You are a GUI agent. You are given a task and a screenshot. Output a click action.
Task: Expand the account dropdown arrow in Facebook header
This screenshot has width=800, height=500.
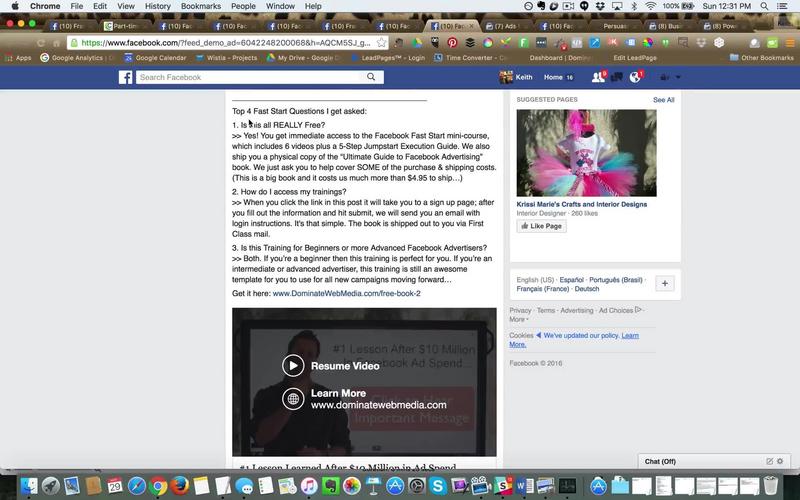coord(678,77)
